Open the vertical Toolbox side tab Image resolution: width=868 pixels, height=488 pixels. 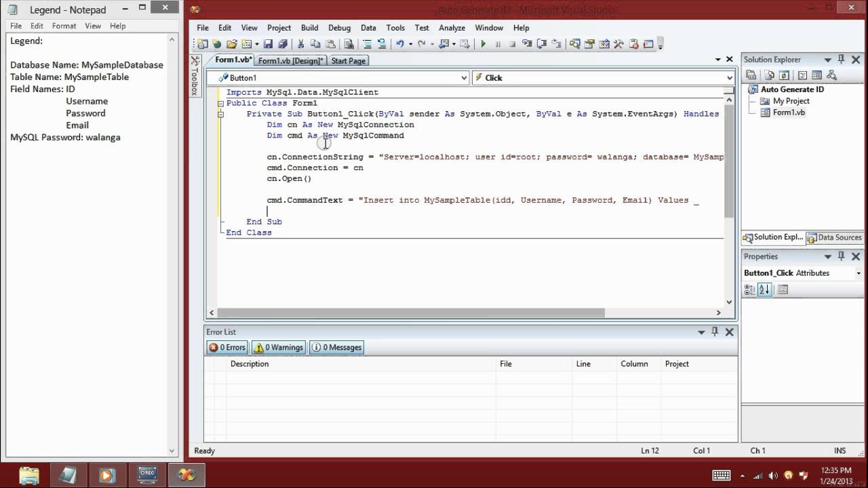pos(195,76)
